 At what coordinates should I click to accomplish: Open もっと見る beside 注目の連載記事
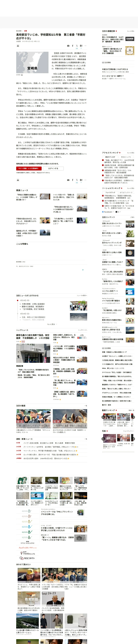(131, 31)
